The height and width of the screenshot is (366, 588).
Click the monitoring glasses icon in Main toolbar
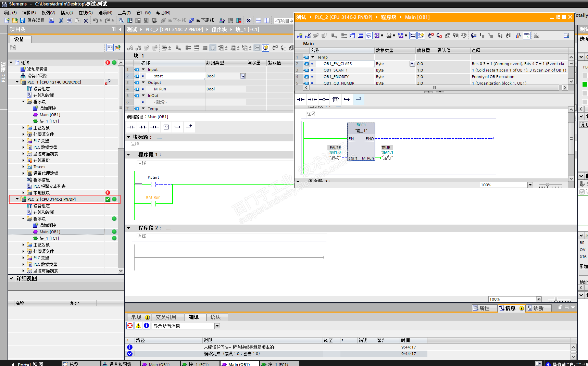(x=527, y=36)
